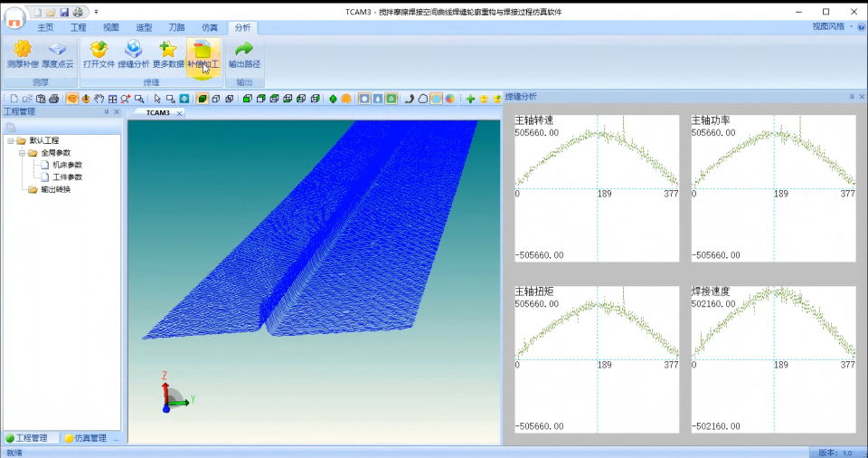Select the zoom window magnifier tool
Image resolution: width=868 pixels, height=458 pixels.
pyautogui.click(x=139, y=99)
